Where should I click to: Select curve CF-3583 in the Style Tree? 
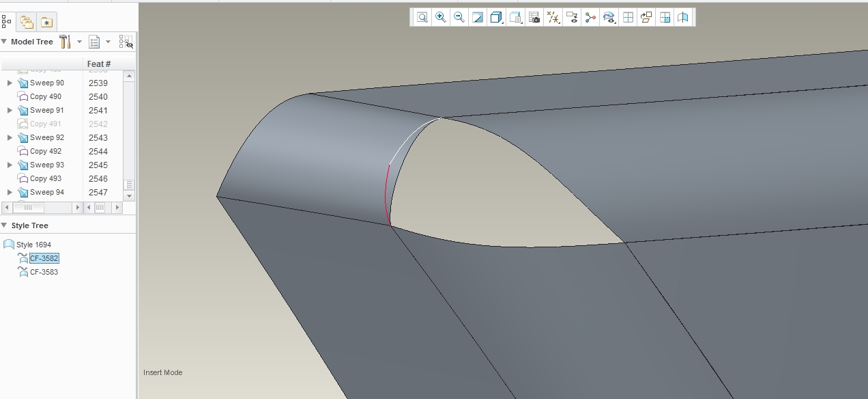(44, 272)
